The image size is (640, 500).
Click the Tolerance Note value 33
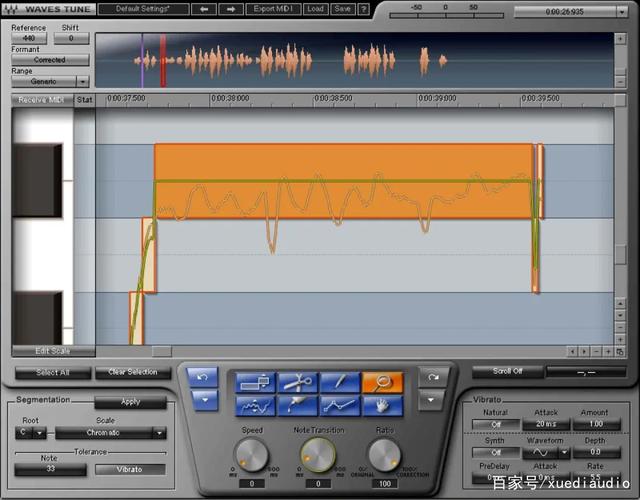pyautogui.click(x=51, y=469)
